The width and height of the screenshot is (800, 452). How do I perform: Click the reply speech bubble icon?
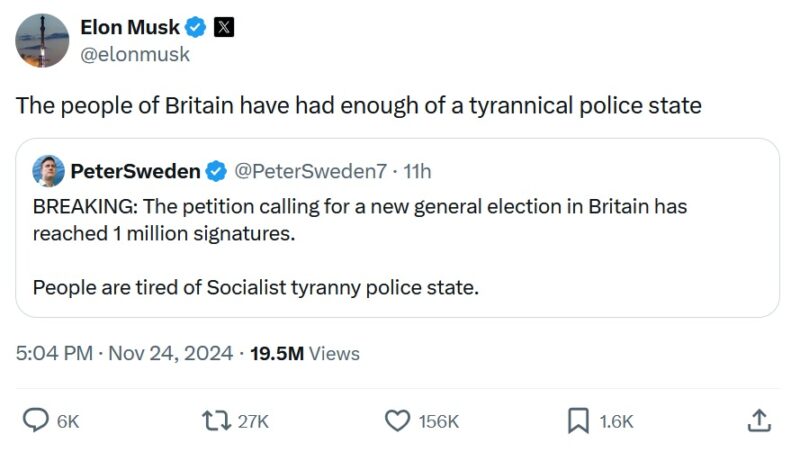pyautogui.click(x=36, y=421)
